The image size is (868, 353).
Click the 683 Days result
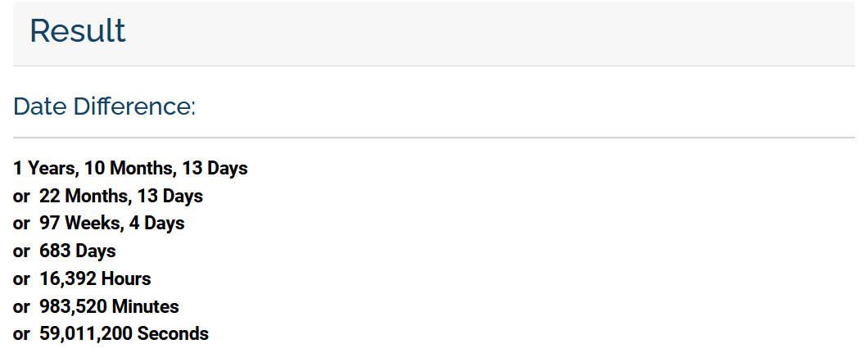pos(78,251)
